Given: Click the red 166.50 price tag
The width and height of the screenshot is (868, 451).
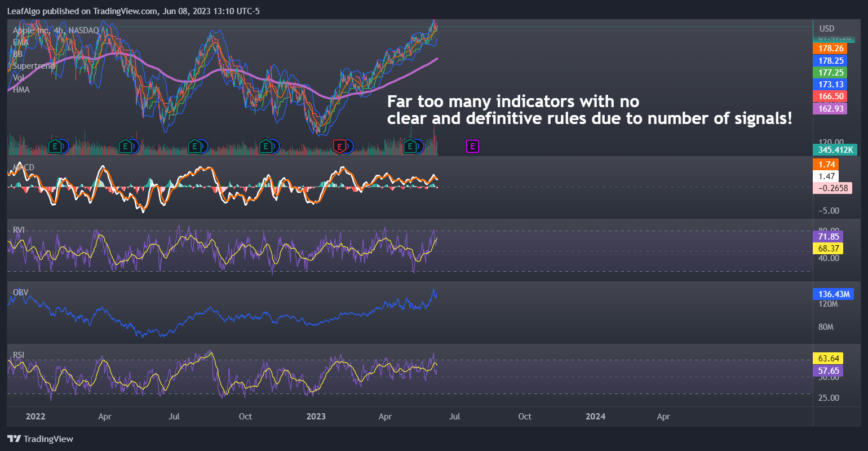Looking at the screenshot, I should point(830,96).
